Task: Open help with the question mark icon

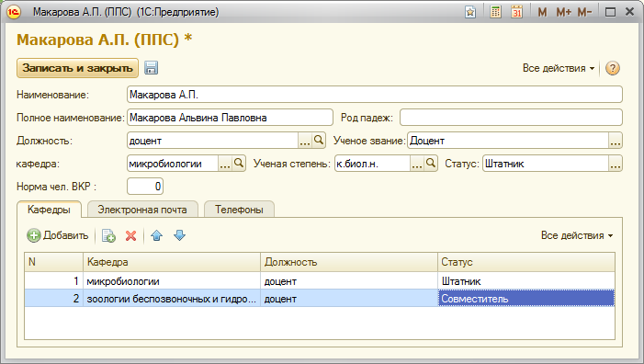Action: (613, 68)
